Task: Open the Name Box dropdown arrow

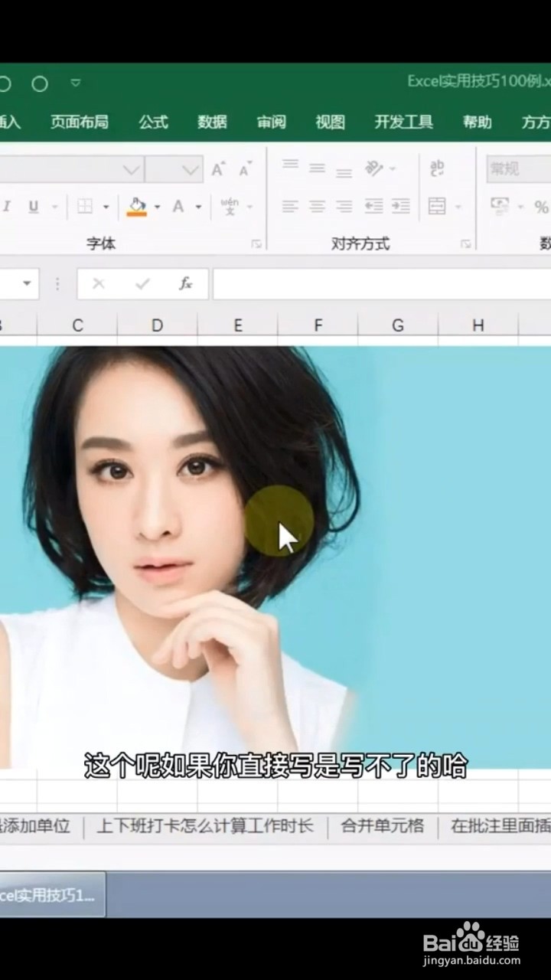Action: [x=27, y=284]
